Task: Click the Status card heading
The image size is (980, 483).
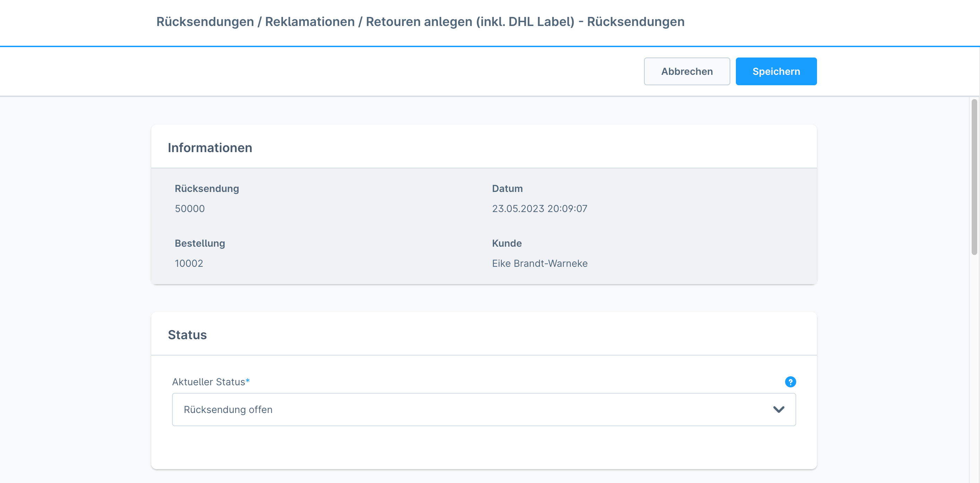Action: (x=187, y=335)
